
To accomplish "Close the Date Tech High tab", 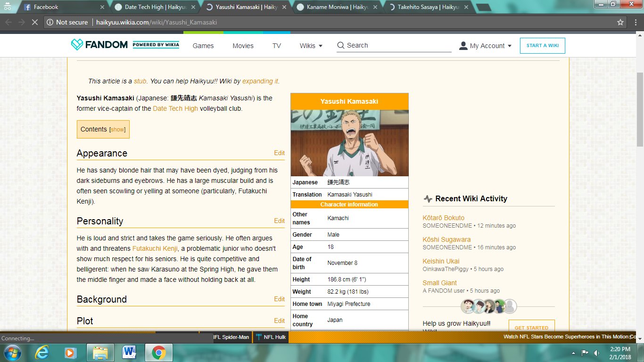I will [193, 7].
